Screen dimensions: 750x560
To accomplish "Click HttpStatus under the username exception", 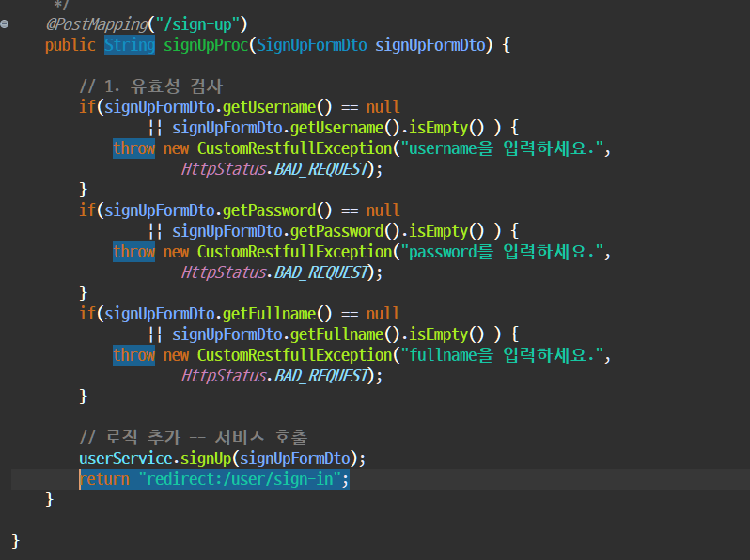I will pos(224,169).
